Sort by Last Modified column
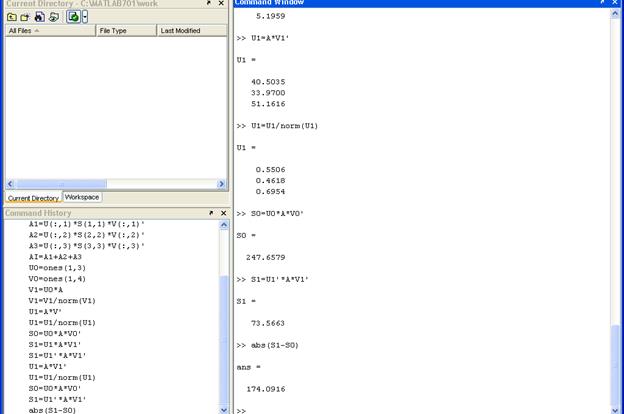 click(x=190, y=31)
